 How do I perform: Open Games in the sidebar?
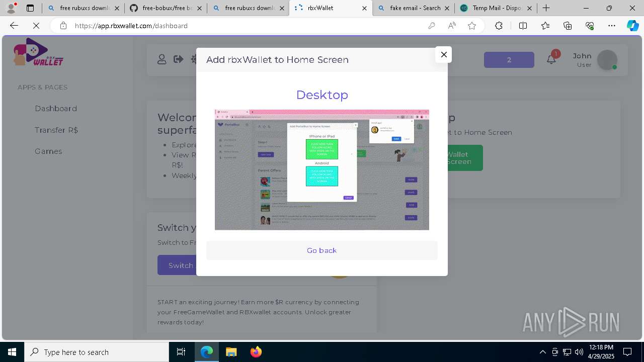click(48, 151)
